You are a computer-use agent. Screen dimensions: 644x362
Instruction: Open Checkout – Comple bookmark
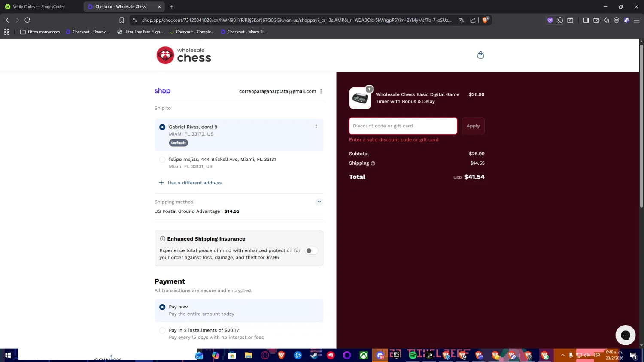191,32
